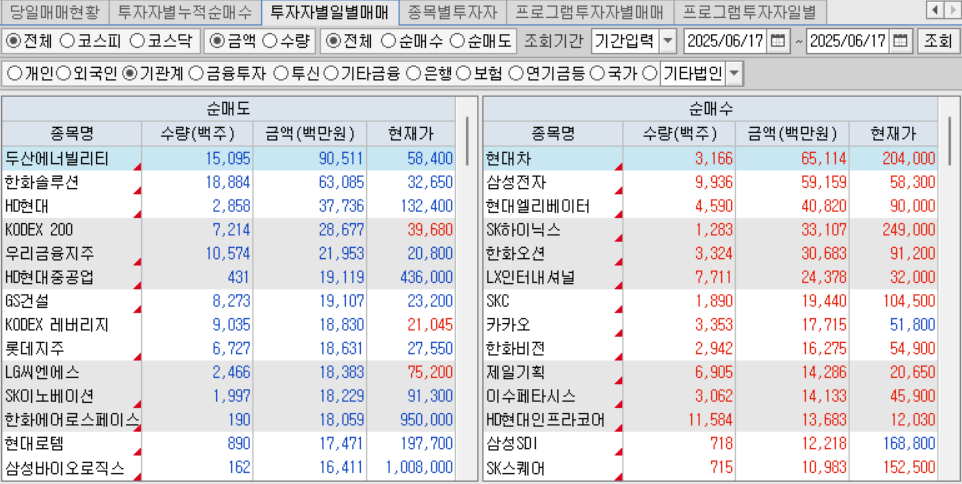Select the 전체 market radio button
This screenshot has height=484, width=962.
click(x=14, y=41)
